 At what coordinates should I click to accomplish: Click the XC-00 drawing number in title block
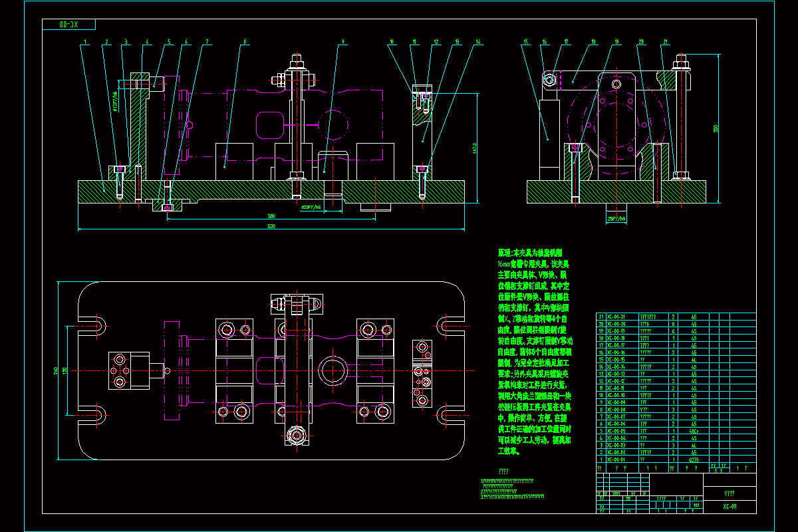tap(730, 507)
